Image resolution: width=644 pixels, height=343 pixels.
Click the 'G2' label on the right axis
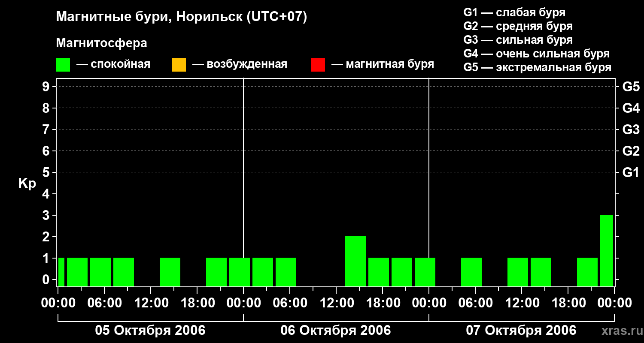pos(631,151)
